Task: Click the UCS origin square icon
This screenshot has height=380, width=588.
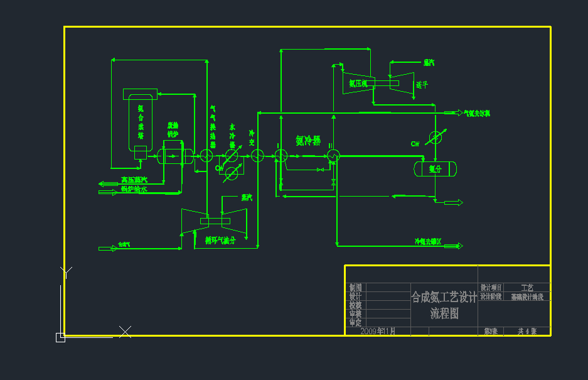Action: pos(60,337)
